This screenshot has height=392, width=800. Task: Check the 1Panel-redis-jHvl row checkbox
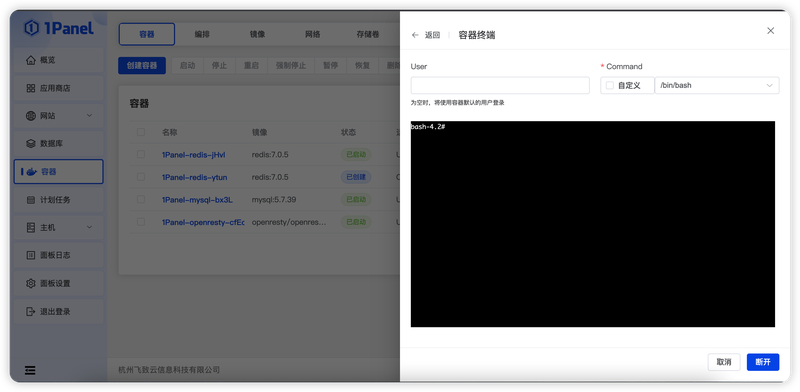click(x=141, y=155)
